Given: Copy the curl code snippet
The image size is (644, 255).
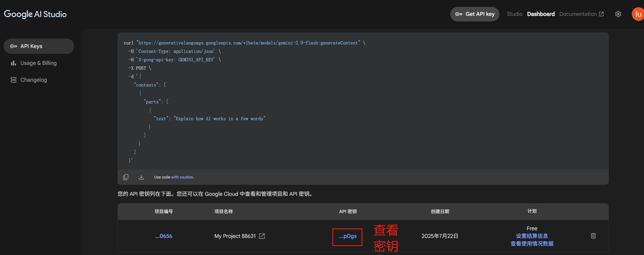Looking at the screenshot, I should [x=126, y=177].
